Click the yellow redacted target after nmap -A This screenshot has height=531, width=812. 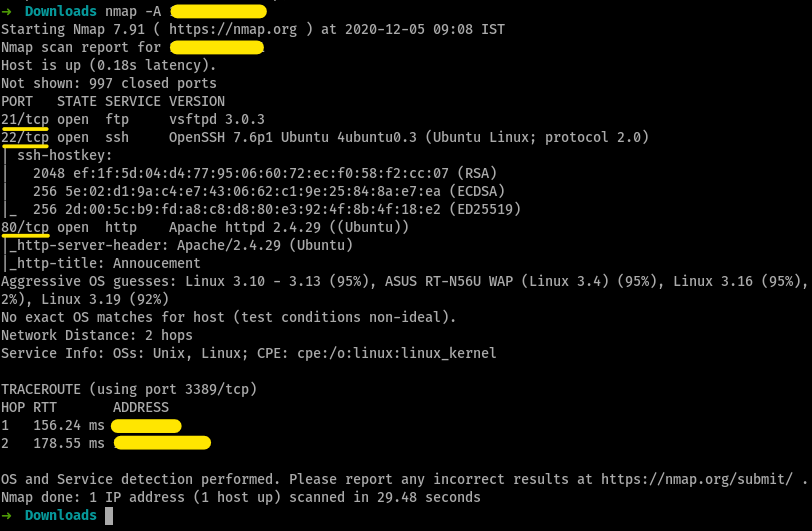pyautogui.click(x=218, y=11)
